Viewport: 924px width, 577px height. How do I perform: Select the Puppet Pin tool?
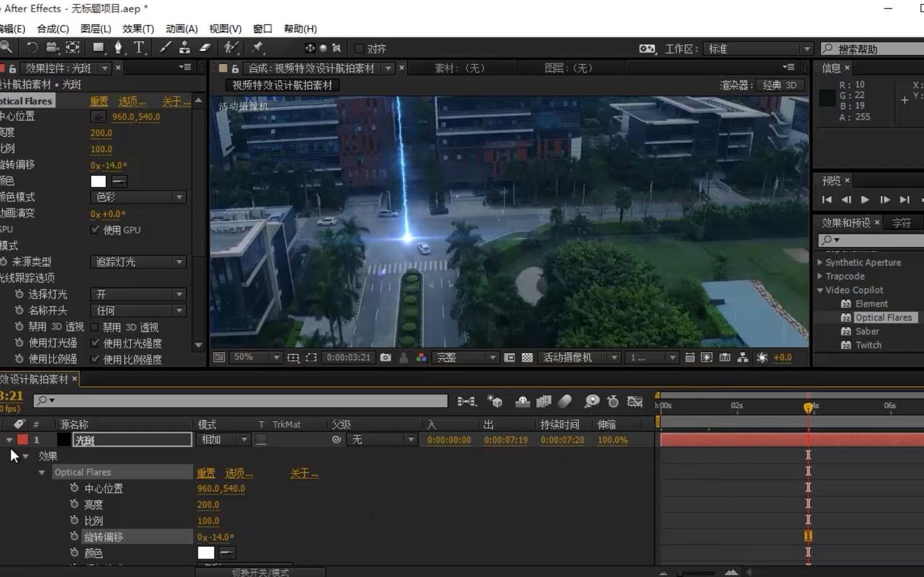257,48
